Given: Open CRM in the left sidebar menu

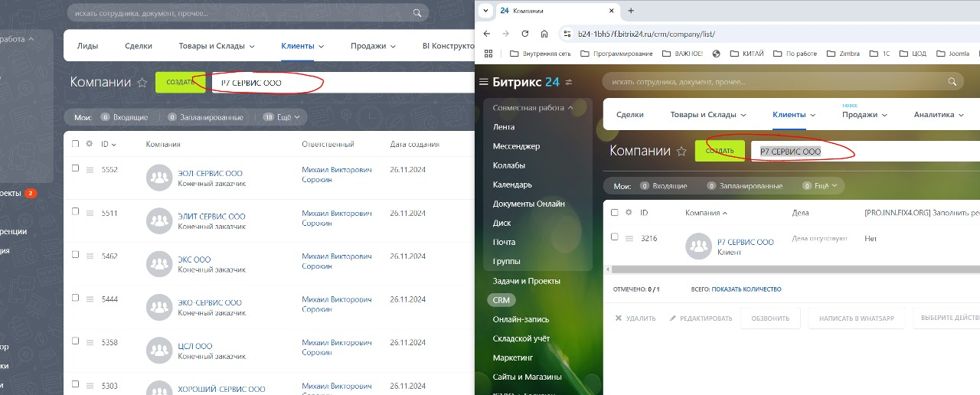Looking at the screenshot, I should [x=501, y=300].
